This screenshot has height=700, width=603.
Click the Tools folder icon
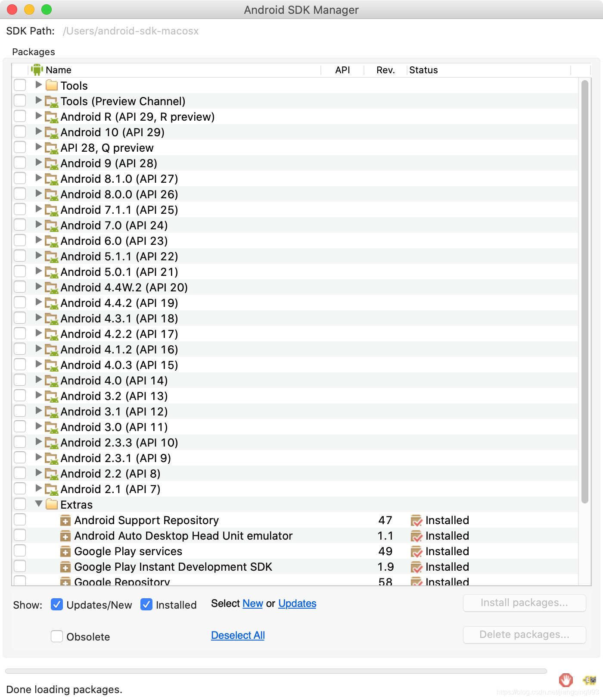52,85
